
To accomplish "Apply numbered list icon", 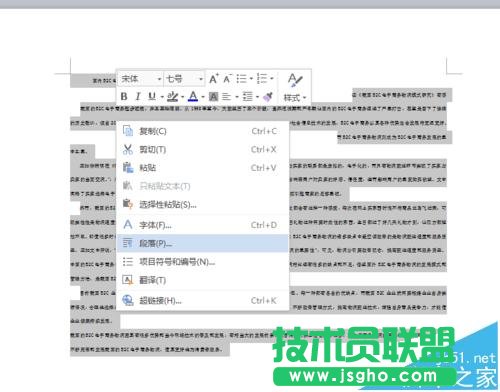I will tap(262, 79).
